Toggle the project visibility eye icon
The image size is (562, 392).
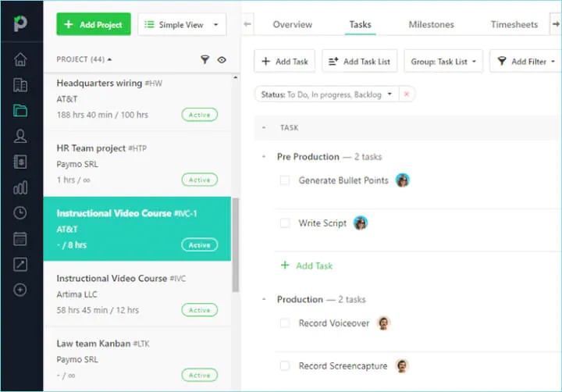click(x=222, y=59)
